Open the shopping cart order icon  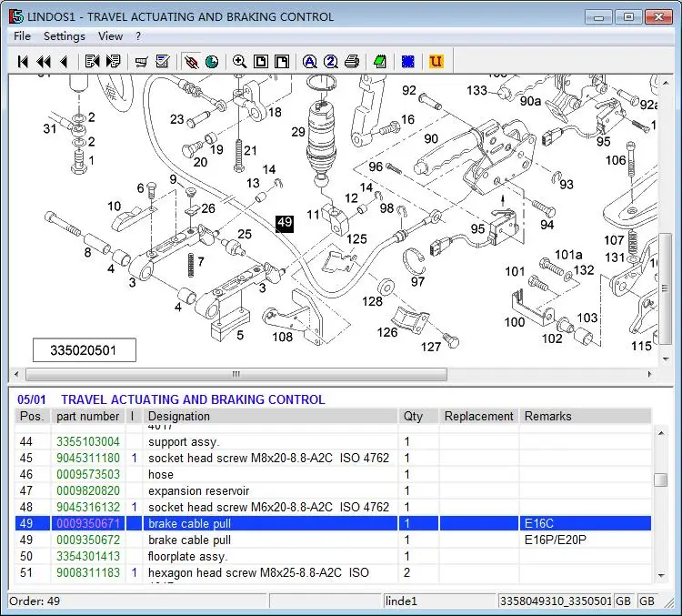pos(141,61)
